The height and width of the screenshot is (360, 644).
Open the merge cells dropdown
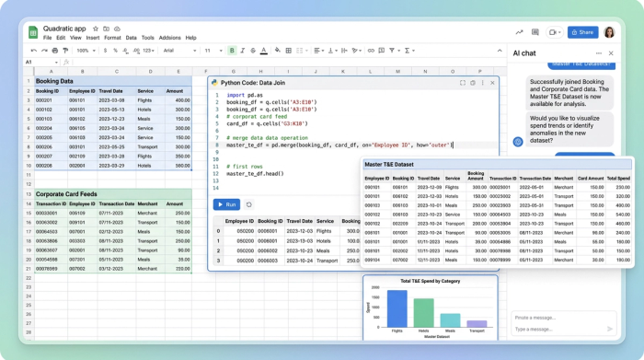click(302, 51)
